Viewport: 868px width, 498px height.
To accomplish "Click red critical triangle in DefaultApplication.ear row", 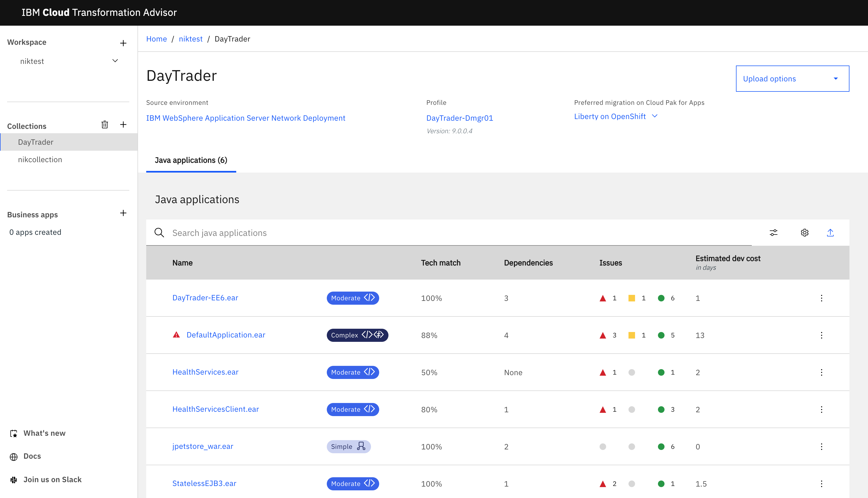I will pos(603,336).
